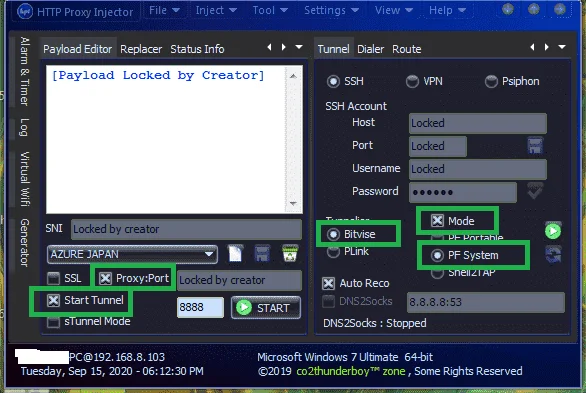
Task: Click the DNS 8.8.8.8:53 field
Action: (x=485, y=302)
